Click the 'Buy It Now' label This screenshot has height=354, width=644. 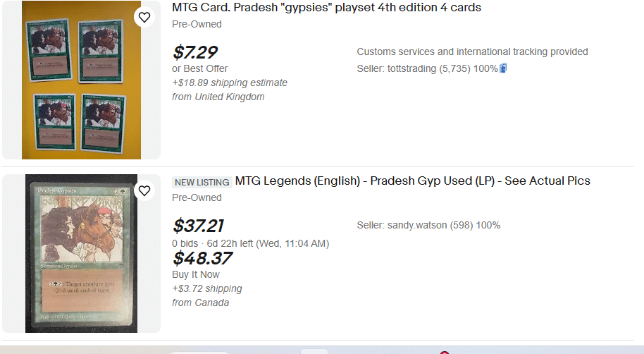pos(196,274)
